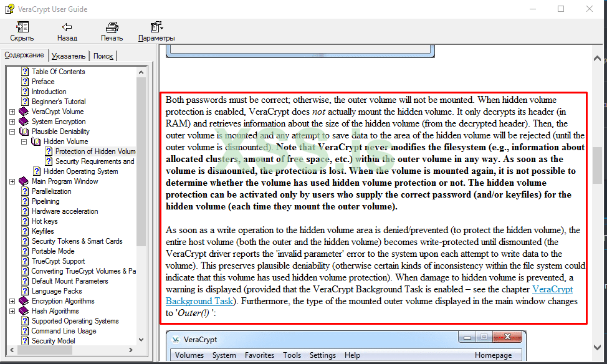The height and width of the screenshot is (364, 607).
Task: Click the content pane vertical scrollbar thumb
Action: click(x=597, y=165)
